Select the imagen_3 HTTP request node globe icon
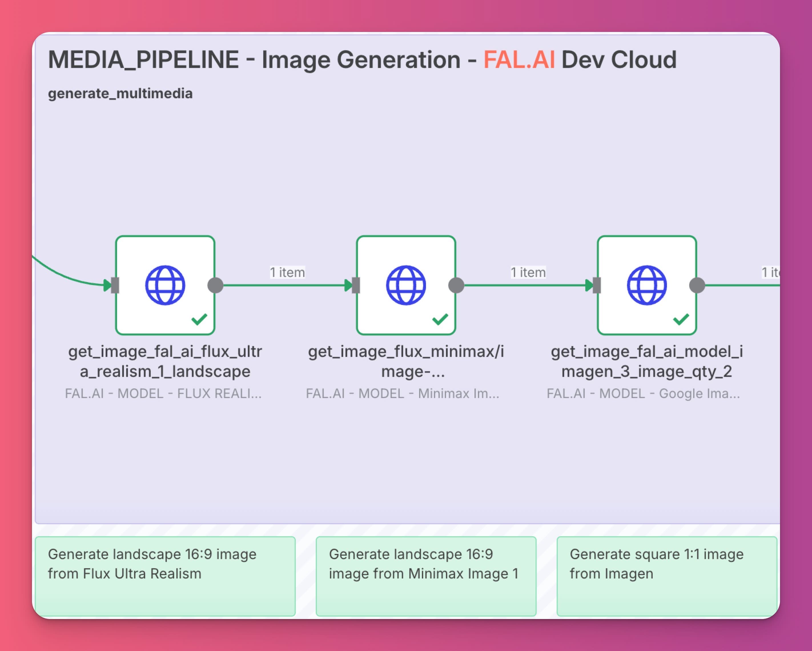The width and height of the screenshot is (812, 651). click(x=647, y=285)
